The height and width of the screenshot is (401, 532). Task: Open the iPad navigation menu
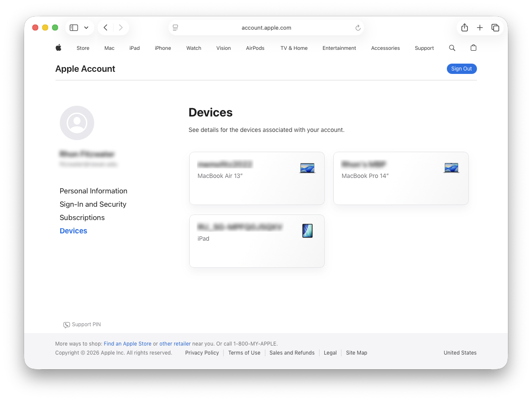tap(135, 48)
